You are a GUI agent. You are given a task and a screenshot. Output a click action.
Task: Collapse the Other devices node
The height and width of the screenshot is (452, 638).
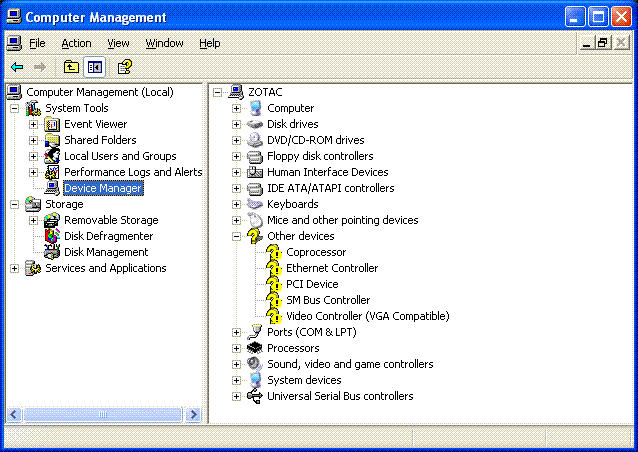click(x=236, y=236)
